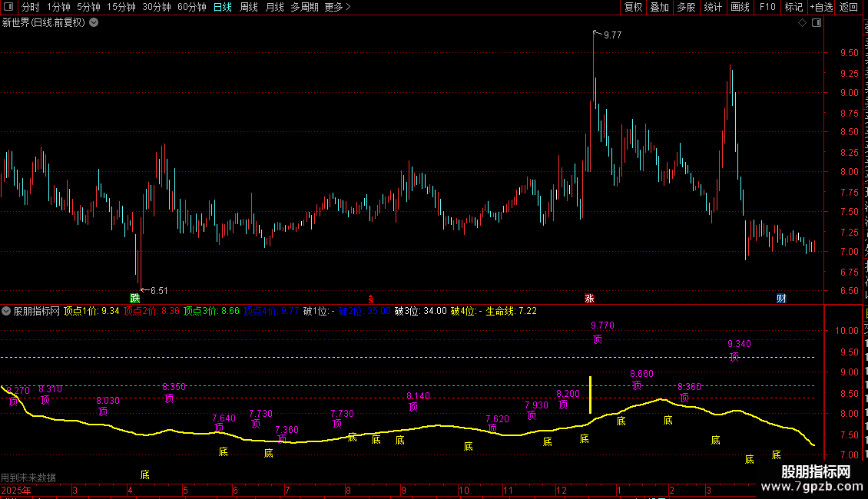The image size is (868, 499).
Task: Click the diamond marker icon above chart
Action: [x=802, y=23]
